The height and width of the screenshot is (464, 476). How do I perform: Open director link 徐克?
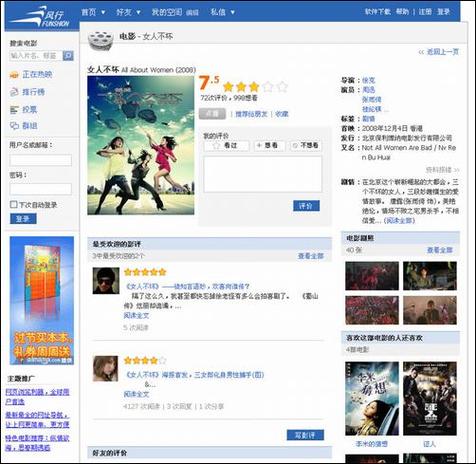pyautogui.click(x=369, y=80)
